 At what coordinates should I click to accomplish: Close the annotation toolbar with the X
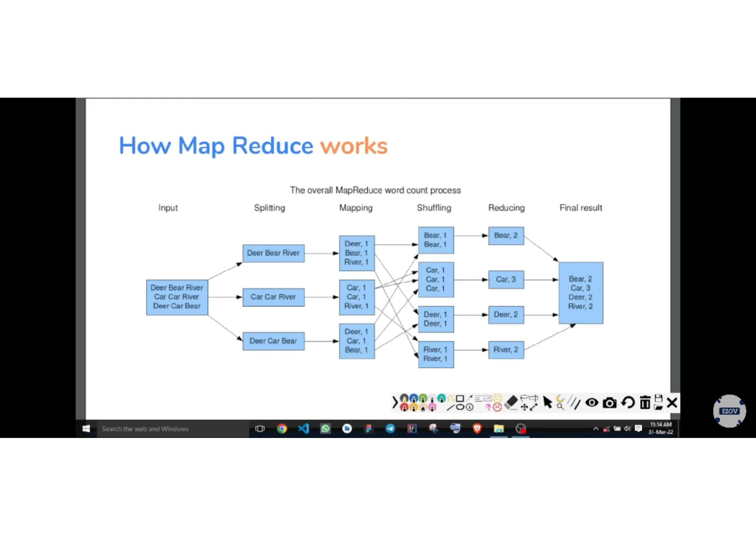[672, 403]
